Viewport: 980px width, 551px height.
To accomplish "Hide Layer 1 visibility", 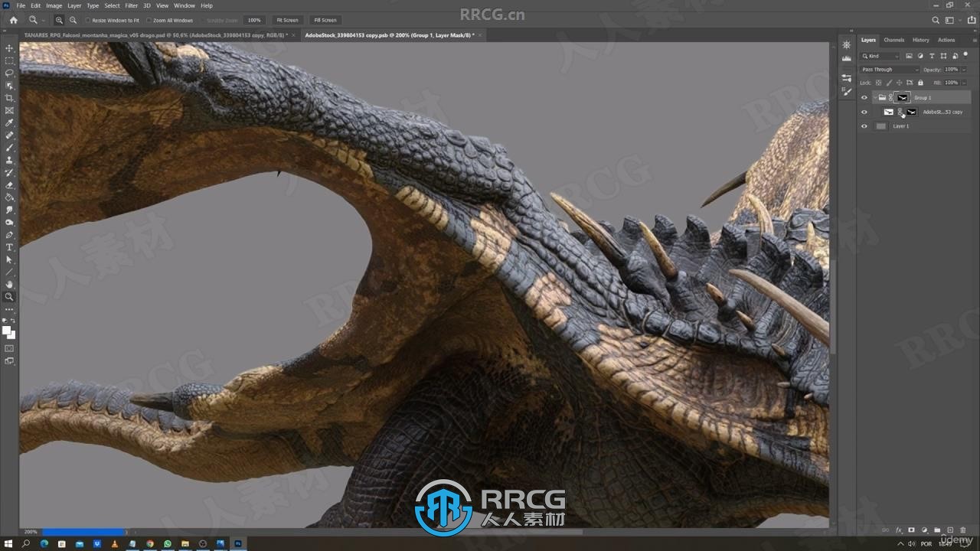I will point(864,126).
